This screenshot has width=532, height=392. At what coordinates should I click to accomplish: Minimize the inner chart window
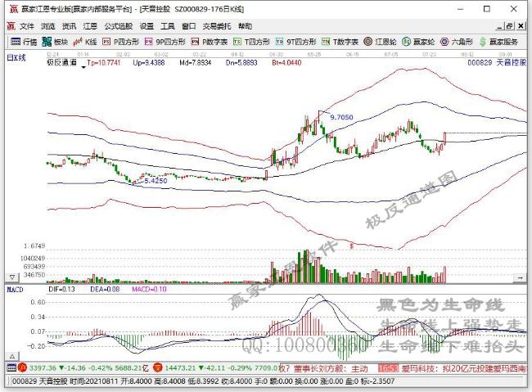[500, 26]
